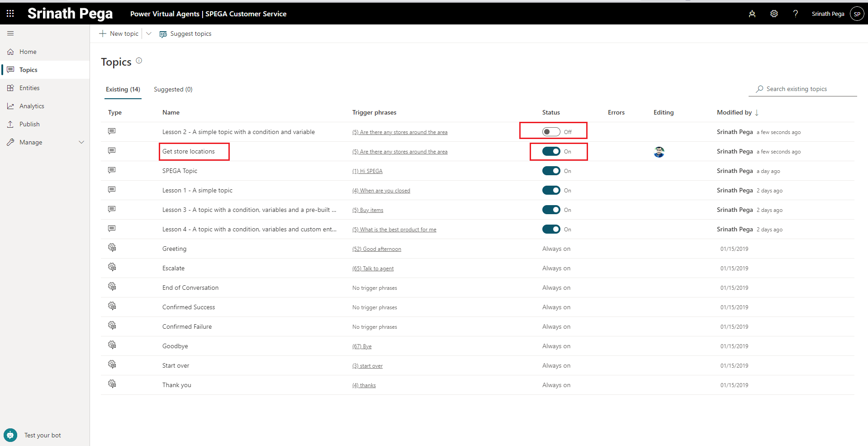
Task: Go to Analytics in the sidebar
Action: click(32, 106)
